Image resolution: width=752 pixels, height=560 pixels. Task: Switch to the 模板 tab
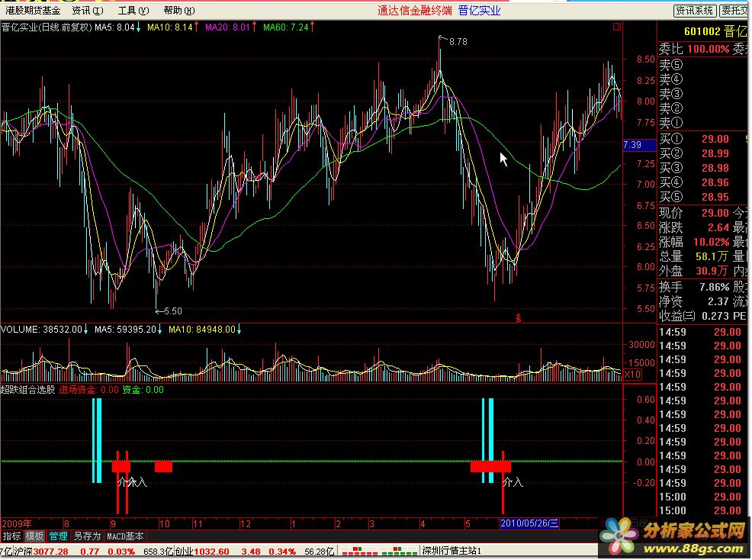34,536
